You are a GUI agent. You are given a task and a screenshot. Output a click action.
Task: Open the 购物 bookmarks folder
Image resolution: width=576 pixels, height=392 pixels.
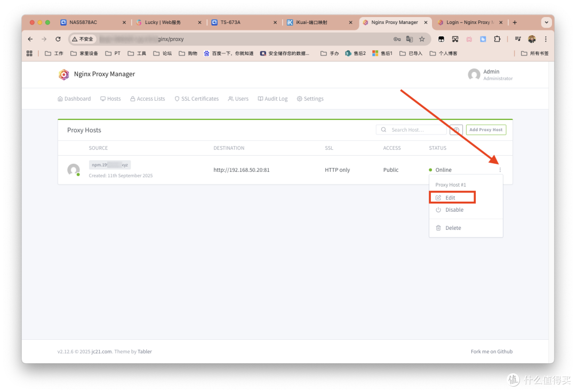click(188, 53)
